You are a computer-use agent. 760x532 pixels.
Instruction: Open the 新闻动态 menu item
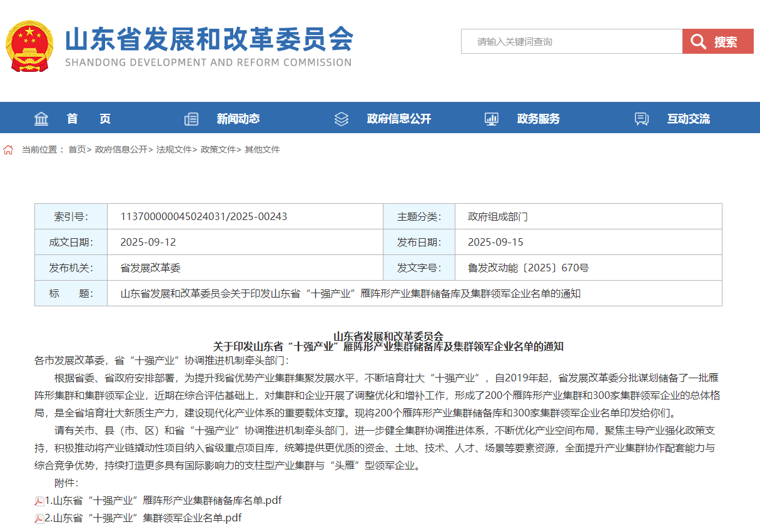click(x=238, y=119)
